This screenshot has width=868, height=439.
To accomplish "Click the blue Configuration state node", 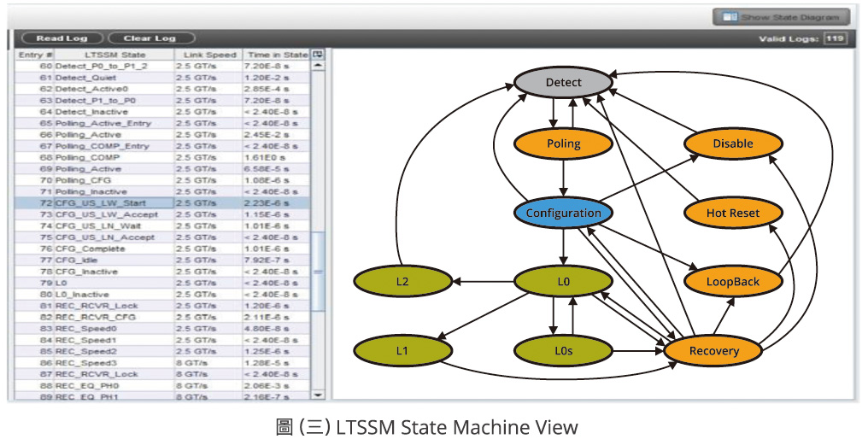I will 563,213.
